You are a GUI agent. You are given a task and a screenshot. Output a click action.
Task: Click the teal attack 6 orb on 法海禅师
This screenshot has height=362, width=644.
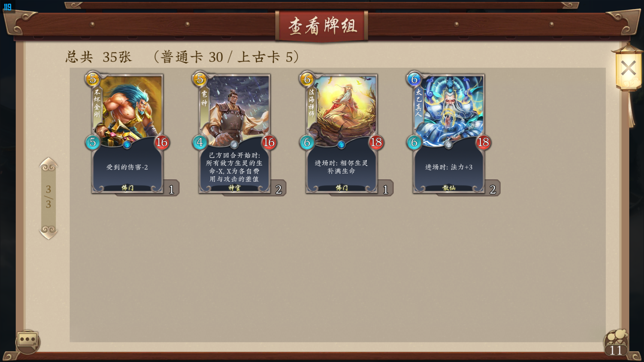(x=307, y=142)
